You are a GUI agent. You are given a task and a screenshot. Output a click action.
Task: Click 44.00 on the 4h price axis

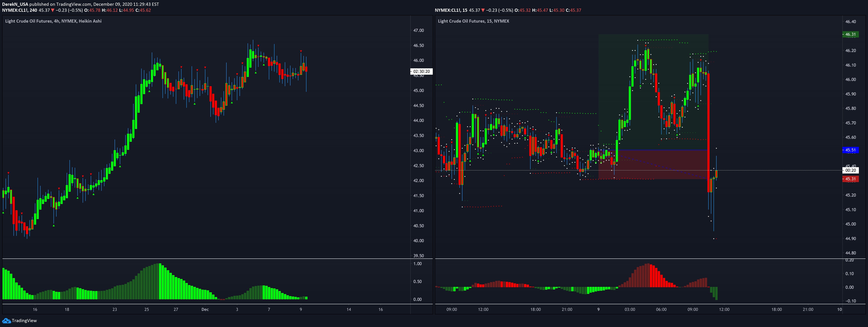point(419,120)
